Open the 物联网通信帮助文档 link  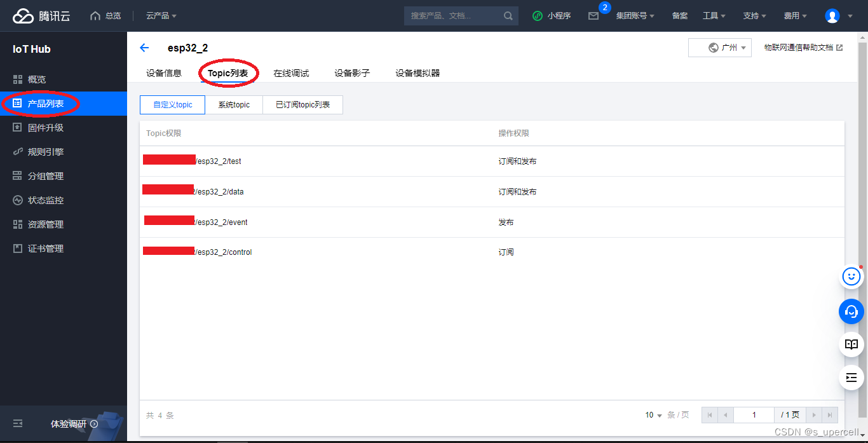pyautogui.click(x=803, y=48)
